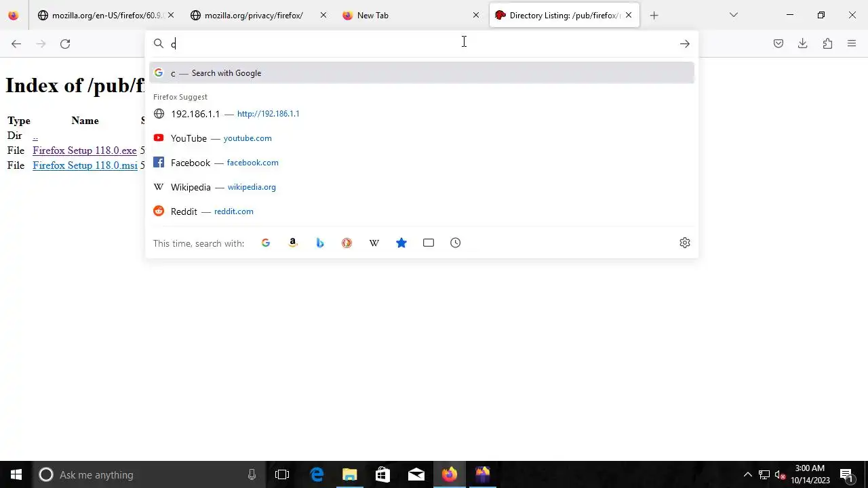Viewport: 868px width, 488px height.
Task: Reload the current page
Action: (65, 43)
